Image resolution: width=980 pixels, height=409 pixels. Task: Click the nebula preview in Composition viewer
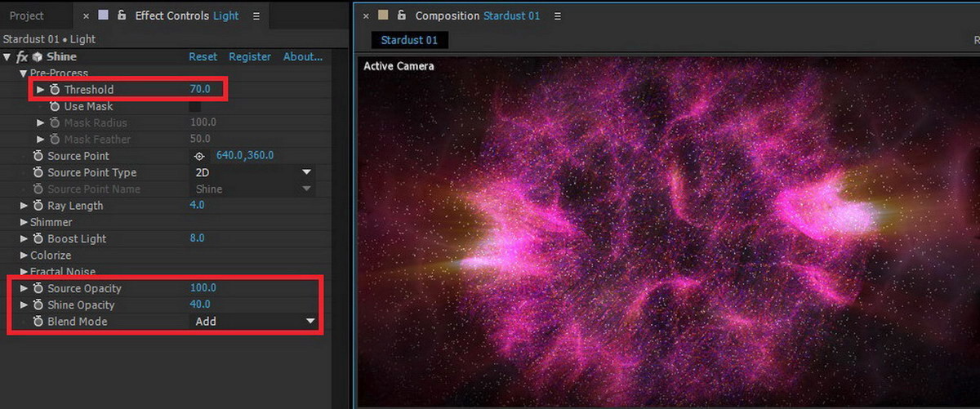(x=668, y=231)
